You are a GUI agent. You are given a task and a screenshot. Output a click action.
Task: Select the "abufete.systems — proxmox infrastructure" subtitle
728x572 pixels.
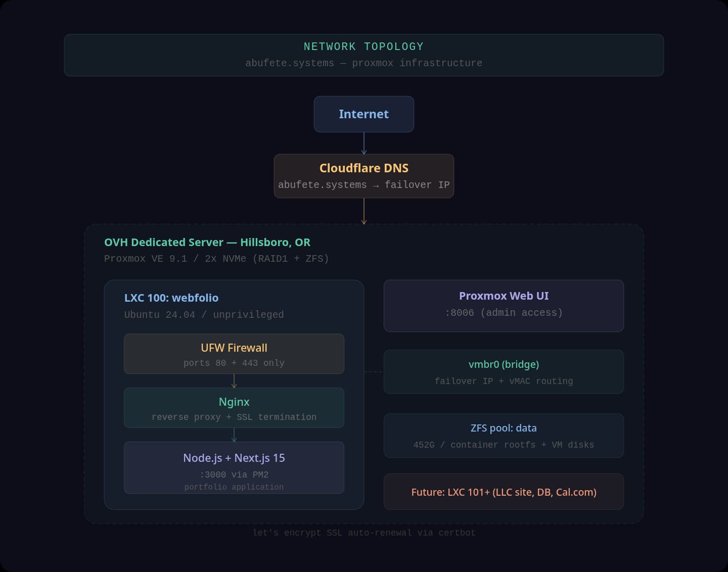pos(363,63)
